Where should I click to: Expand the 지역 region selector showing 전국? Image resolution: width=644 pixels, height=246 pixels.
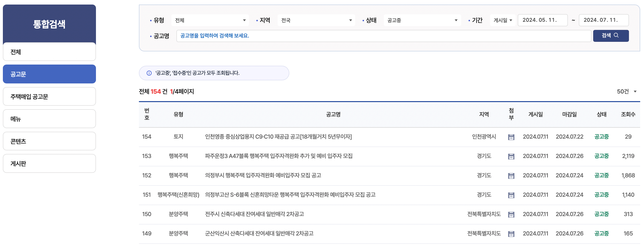pyautogui.click(x=316, y=20)
